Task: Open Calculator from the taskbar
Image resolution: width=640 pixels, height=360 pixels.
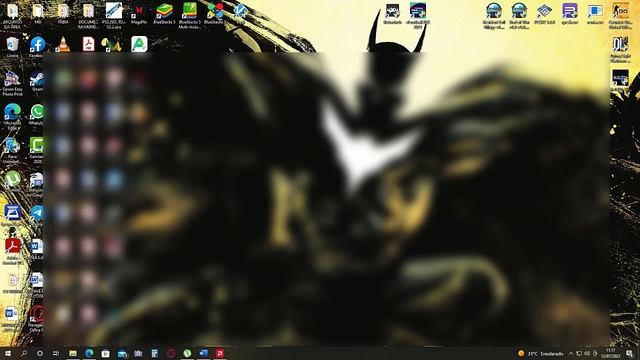Action: (154, 353)
